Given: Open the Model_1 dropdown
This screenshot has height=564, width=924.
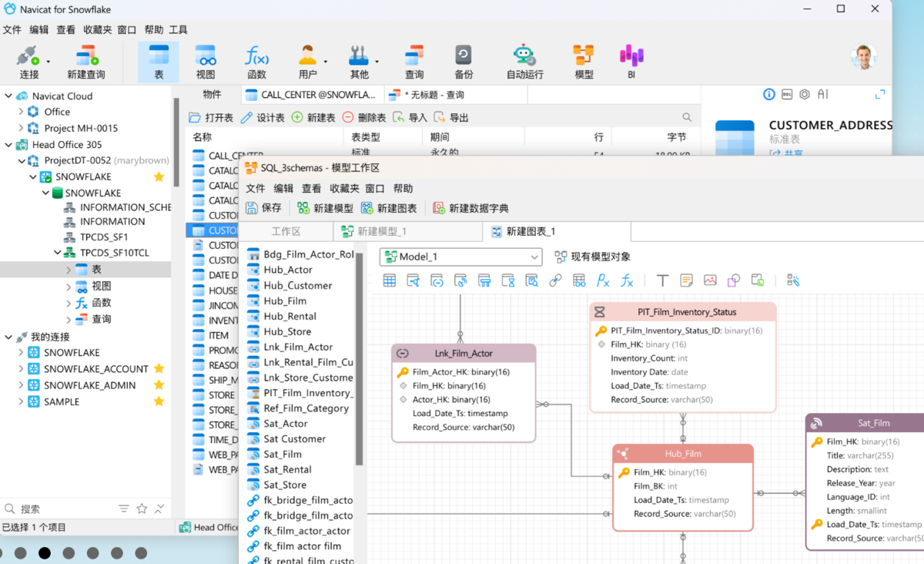Looking at the screenshot, I should click(x=460, y=257).
